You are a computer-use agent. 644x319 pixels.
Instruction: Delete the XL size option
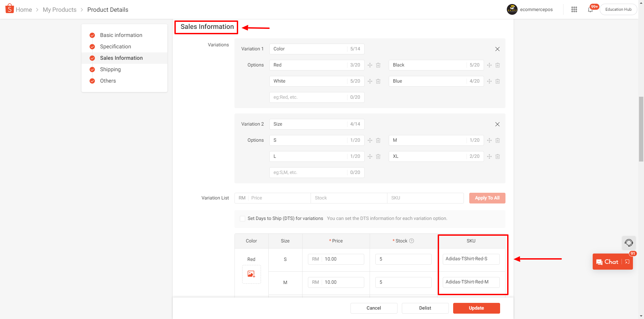click(x=497, y=156)
